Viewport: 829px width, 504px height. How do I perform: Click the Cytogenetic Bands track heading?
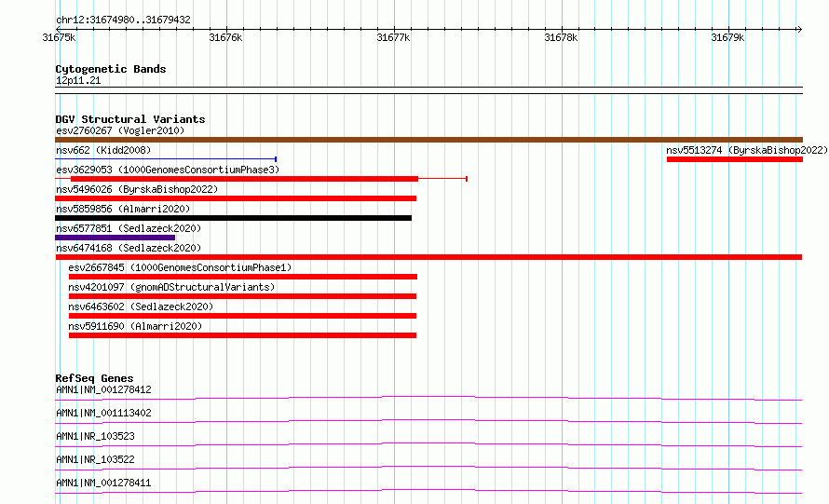coord(111,69)
